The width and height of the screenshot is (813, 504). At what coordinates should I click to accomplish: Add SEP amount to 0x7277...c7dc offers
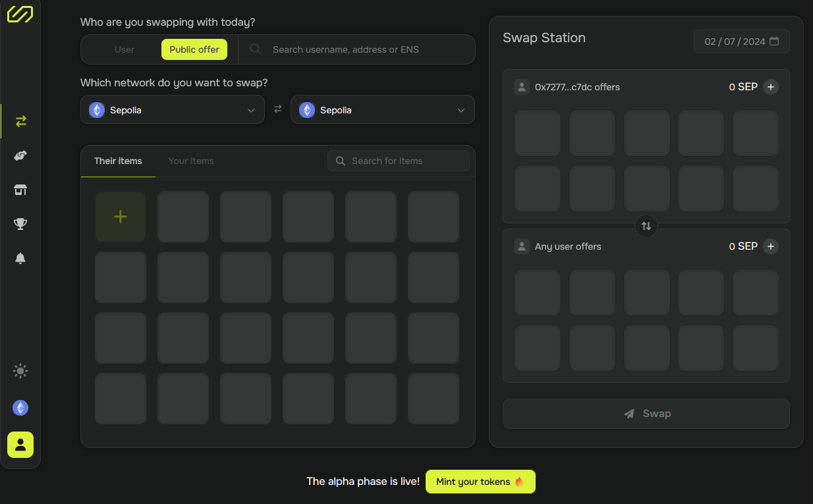tap(771, 87)
